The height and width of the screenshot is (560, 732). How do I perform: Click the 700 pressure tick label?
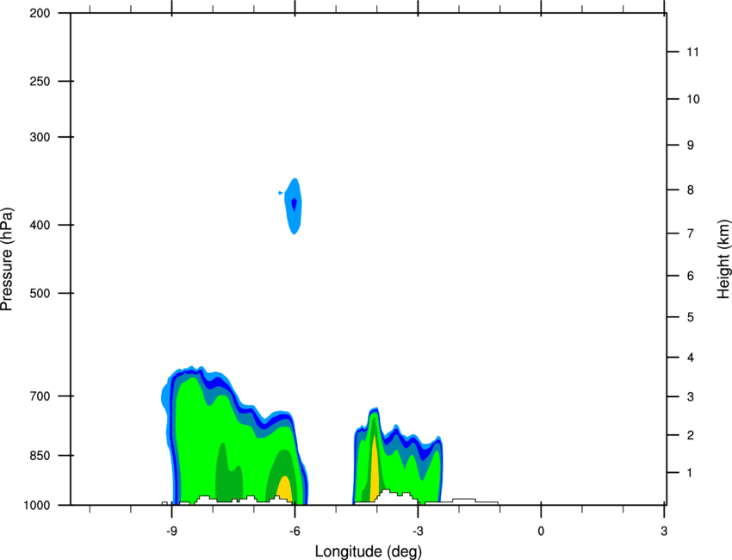tap(40, 396)
